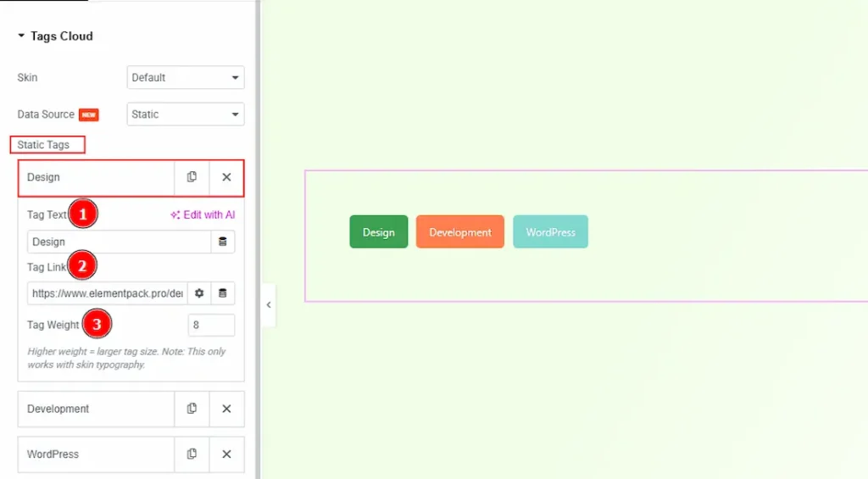Click the Data Source label
Image resolution: width=868 pixels, height=479 pixels.
pyautogui.click(x=46, y=114)
